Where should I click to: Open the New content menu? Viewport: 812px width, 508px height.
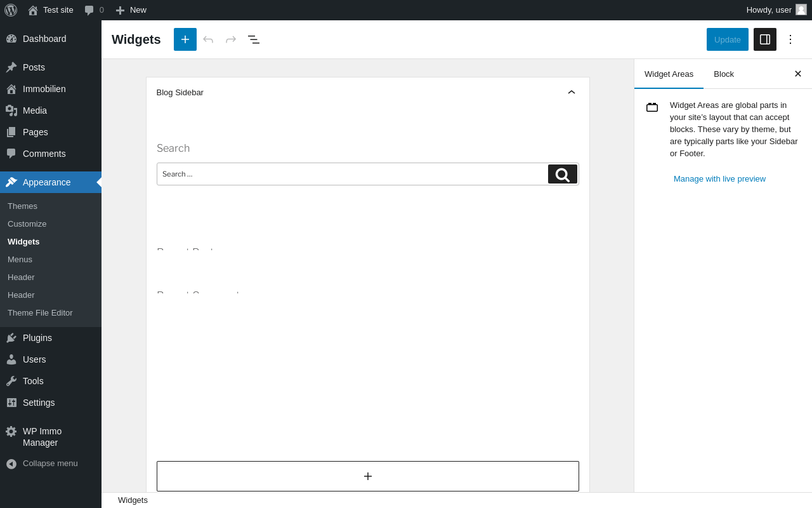pos(131,10)
